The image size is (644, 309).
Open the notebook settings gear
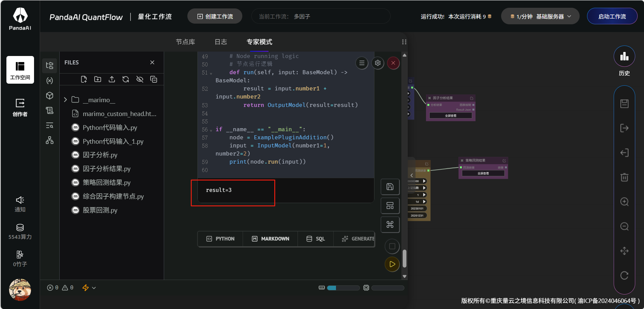tap(378, 63)
